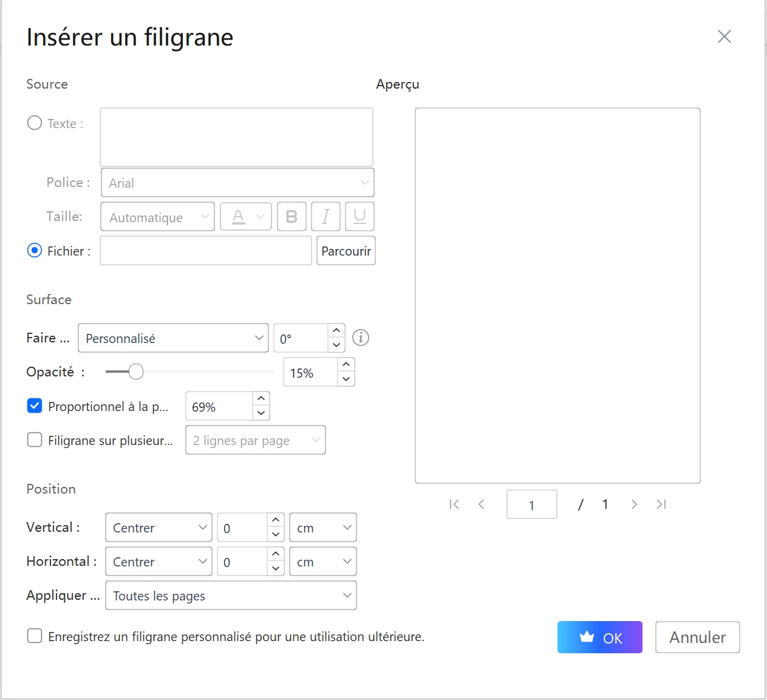767x700 pixels.
Task: Toggle bold formatting for watermark text
Action: (291, 216)
